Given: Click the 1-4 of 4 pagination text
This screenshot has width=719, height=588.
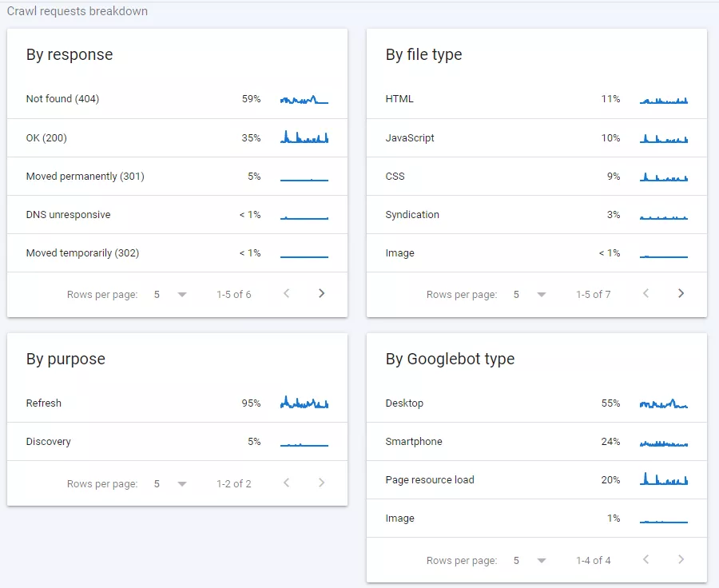Looking at the screenshot, I should coord(594,561).
